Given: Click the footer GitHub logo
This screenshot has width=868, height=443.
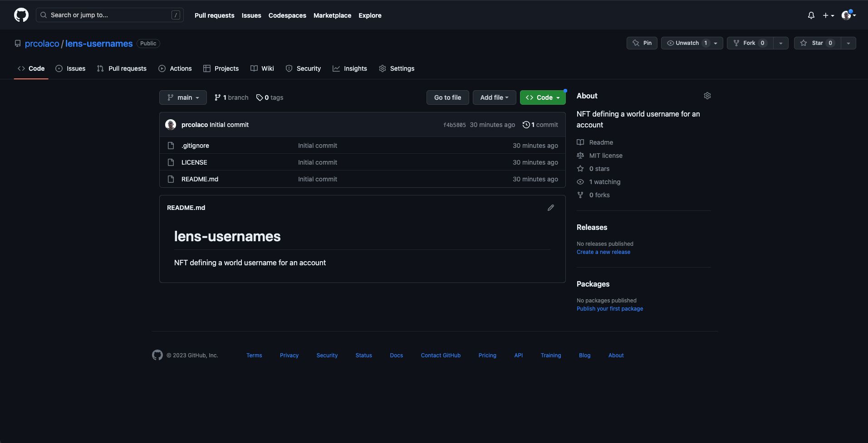Looking at the screenshot, I should [x=157, y=355].
